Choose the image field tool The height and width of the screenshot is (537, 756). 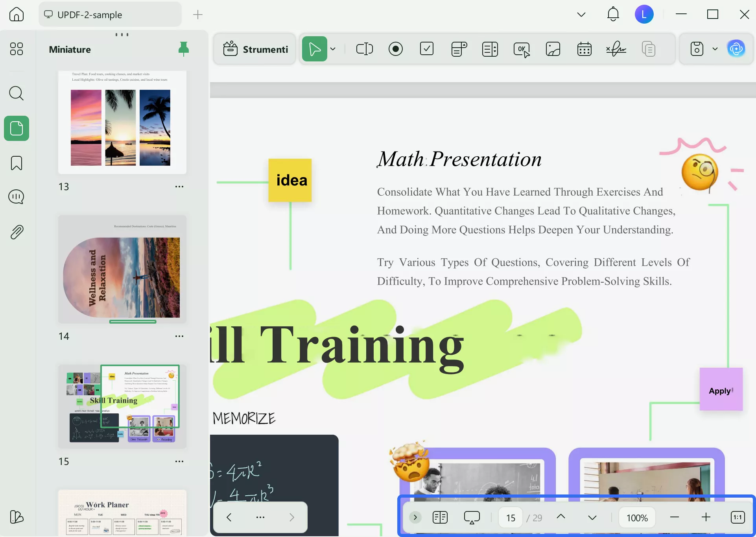click(553, 49)
